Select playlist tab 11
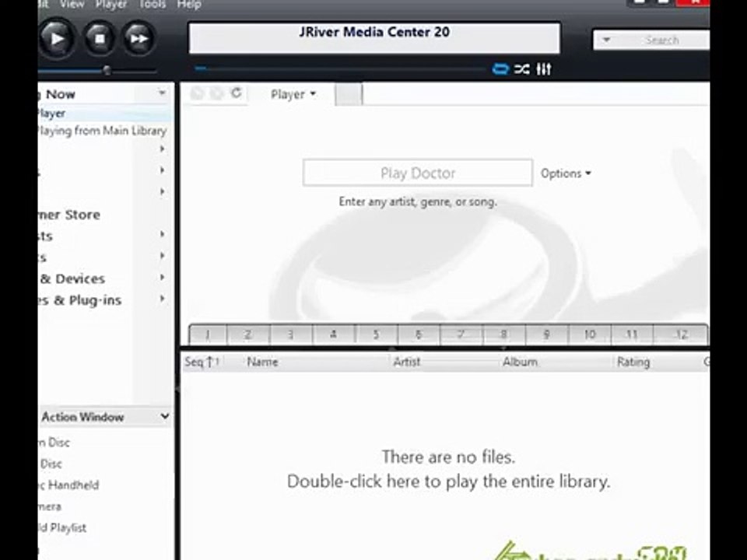 (632, 334)
